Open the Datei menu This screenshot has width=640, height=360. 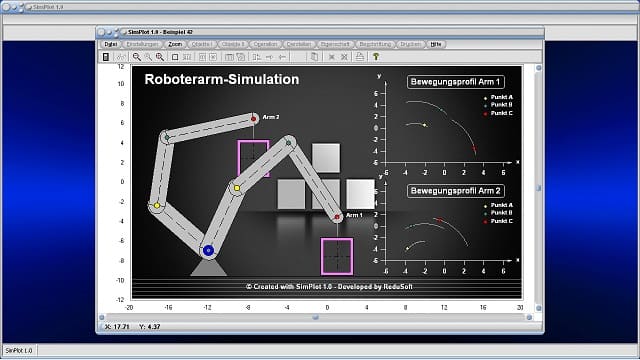(x=110, y=44)
